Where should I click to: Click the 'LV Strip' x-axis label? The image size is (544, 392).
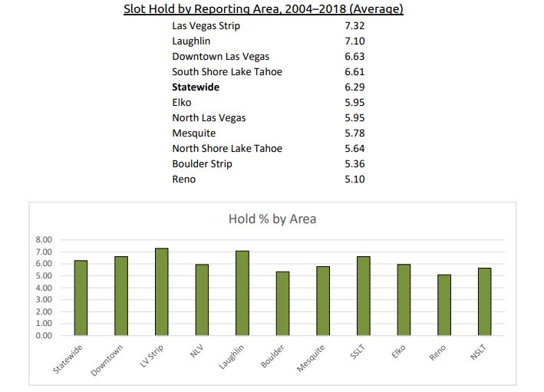[x=152, y=356]
